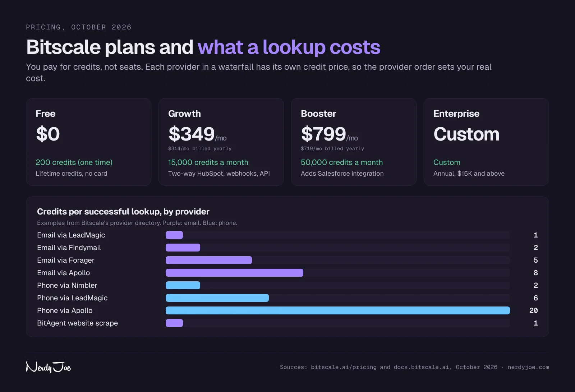The image size is (575, 392).
Task: Click the Nerdy Joe logo
Action: tap(49, 367)
